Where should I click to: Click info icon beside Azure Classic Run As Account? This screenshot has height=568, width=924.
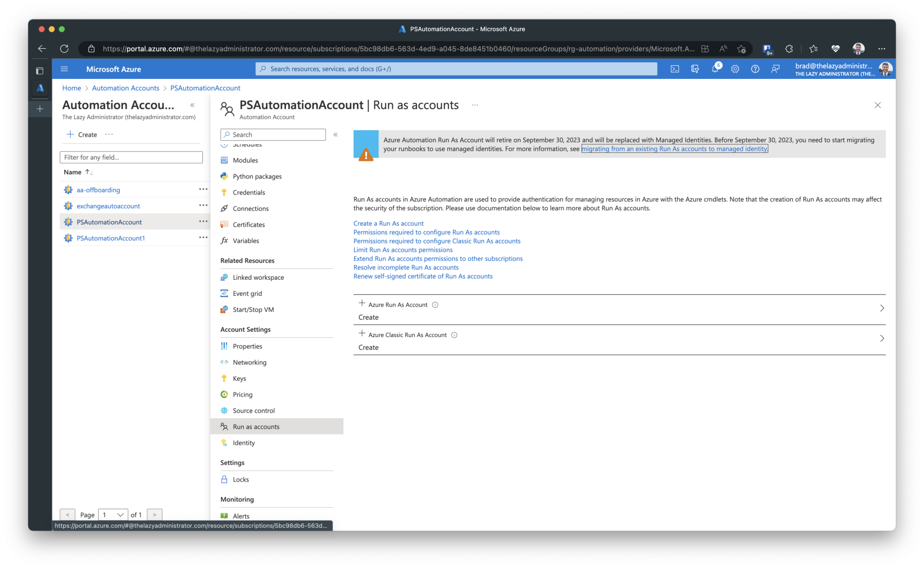(x=454, y=335)
